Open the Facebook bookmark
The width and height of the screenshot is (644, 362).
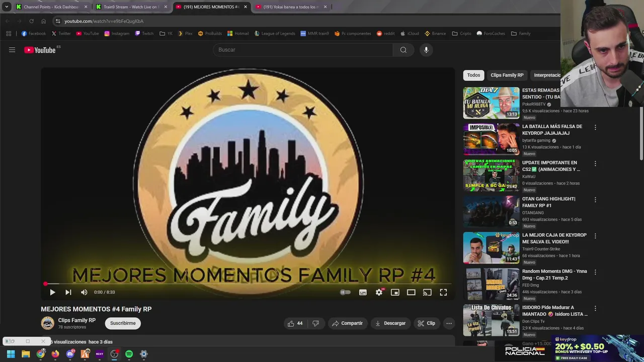[34, 34]
